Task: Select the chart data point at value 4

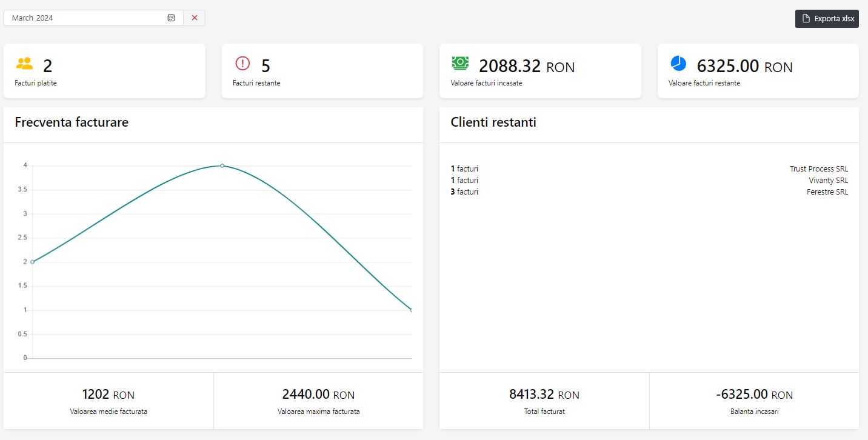Action: point(222,165)
